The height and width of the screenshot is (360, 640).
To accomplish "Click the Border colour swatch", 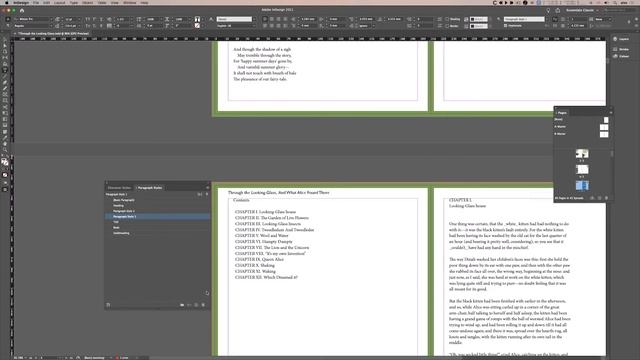I will 478,26.
